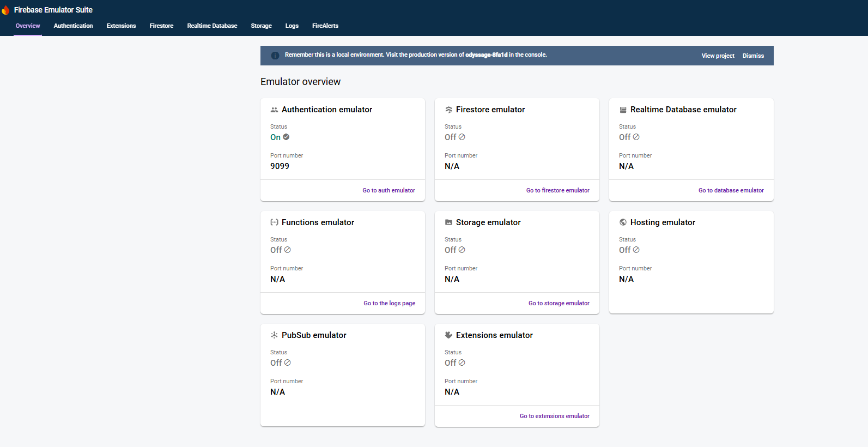Viewport: 868px width, 447px height.
Task: Select the FireAlerts tab
Action: coord(325,26)
